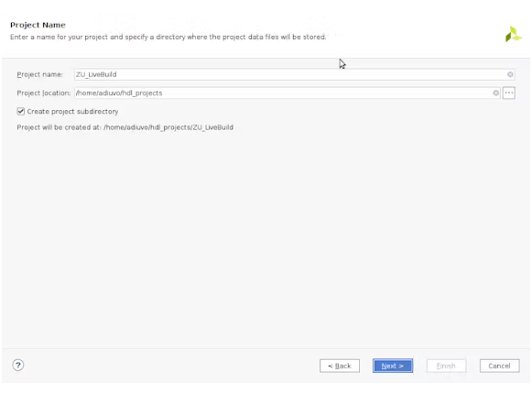Open help with the question mark icon
The height and width of the screenshot is (394, 532).
coord(18,366)
